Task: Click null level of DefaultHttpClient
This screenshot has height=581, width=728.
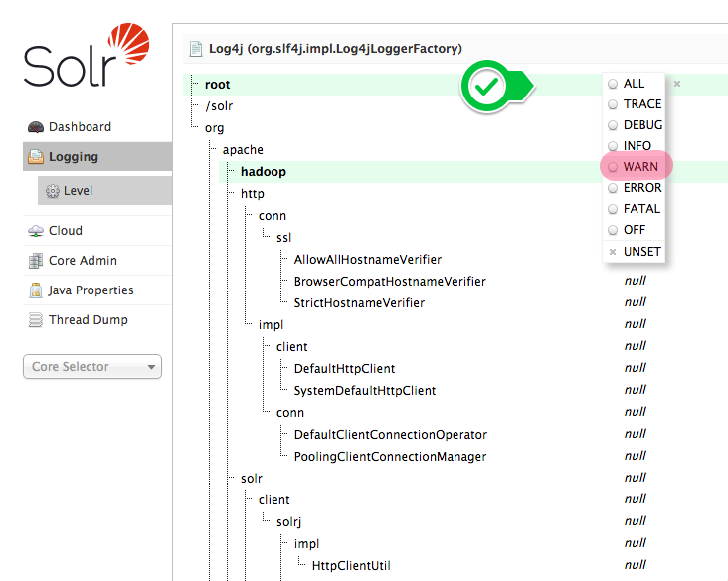Action: pyautogui.click(x=636, y=368)
